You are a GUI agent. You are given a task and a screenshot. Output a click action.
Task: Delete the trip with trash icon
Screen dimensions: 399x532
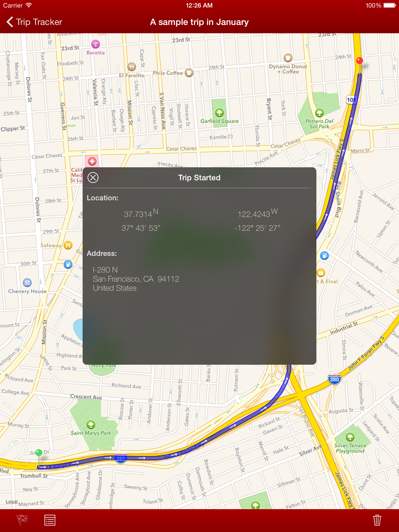pos(377,520)
